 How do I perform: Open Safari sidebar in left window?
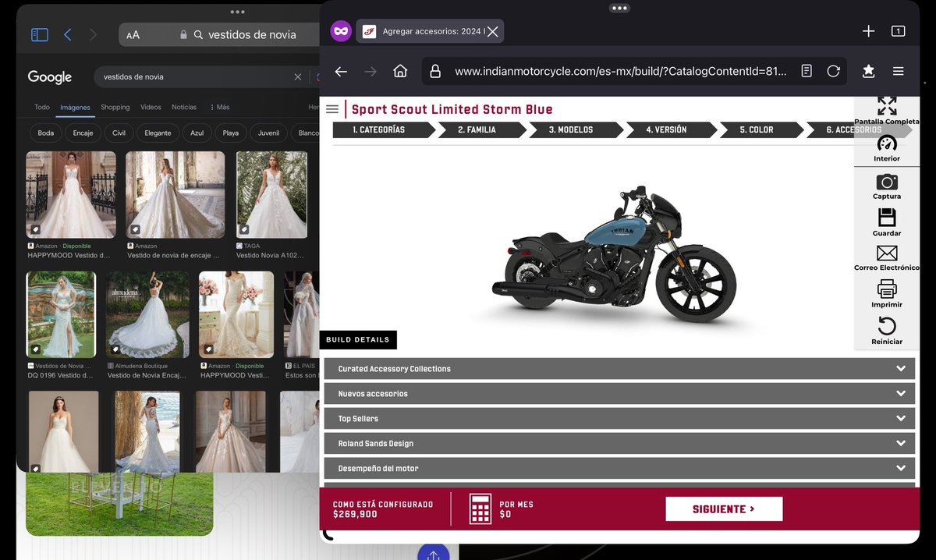[39, 34]
